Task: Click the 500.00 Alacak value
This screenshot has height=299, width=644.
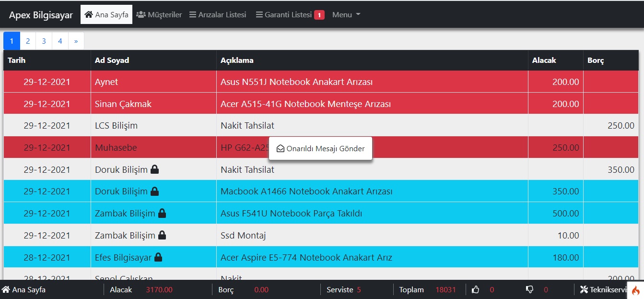Action: pos(566,214)
